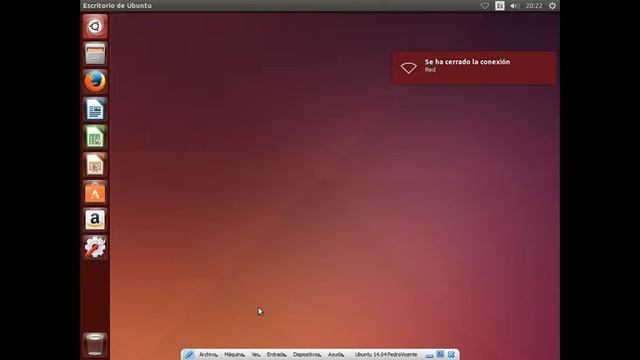The height and width of the screenshot is (360, 640).
Task: Click the 'Se ha cerrado la conexión' notification
Action: tap(474, 68)
